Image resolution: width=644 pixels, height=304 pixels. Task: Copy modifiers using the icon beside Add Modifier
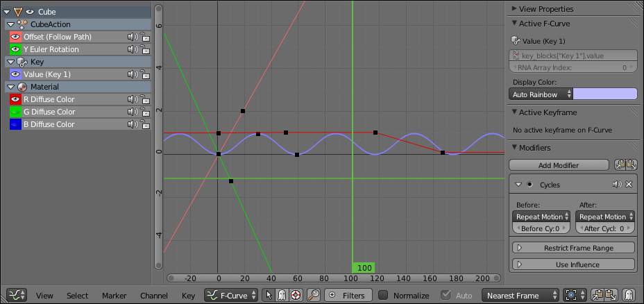point(620,165)
